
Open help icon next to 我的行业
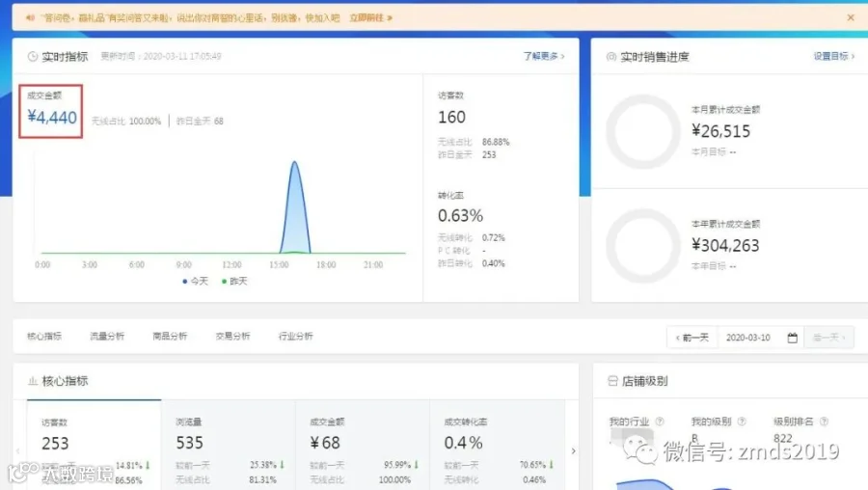[x=660, y=422]
